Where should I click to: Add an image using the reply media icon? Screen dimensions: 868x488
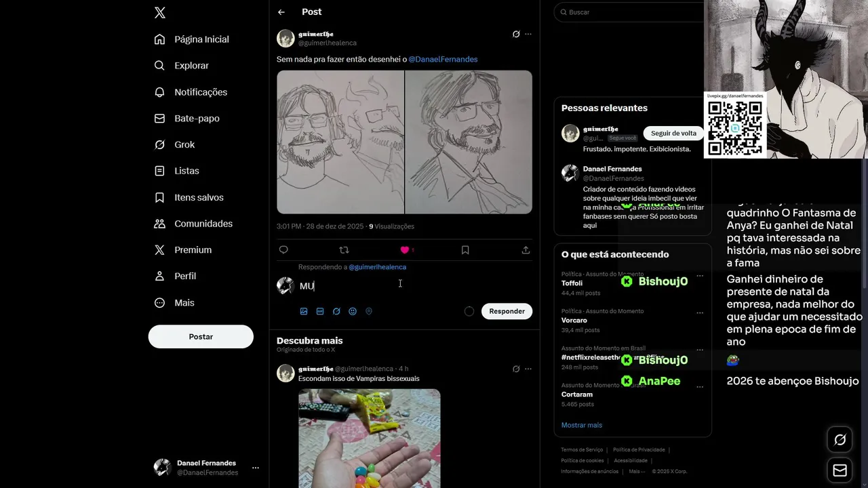click(x=304, y=311)
